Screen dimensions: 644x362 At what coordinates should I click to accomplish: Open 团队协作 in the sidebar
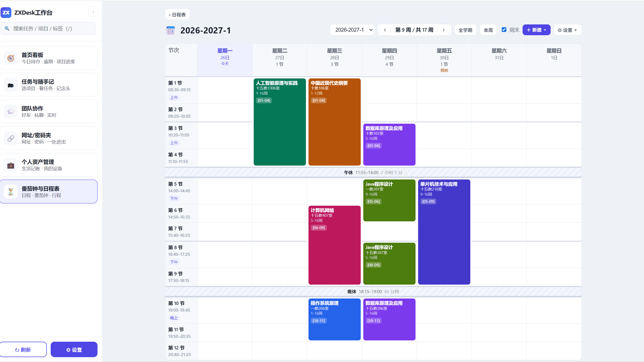coord(49,112)
